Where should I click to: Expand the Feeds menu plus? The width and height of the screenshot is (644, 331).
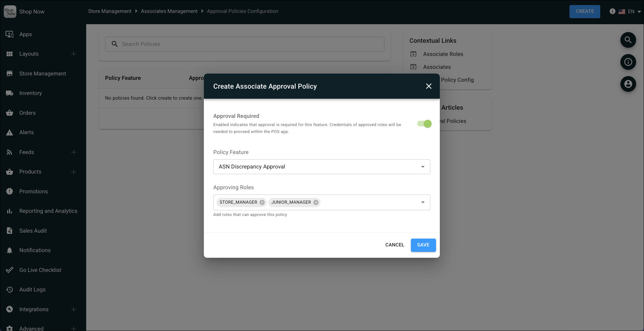(x=74, y=152)
